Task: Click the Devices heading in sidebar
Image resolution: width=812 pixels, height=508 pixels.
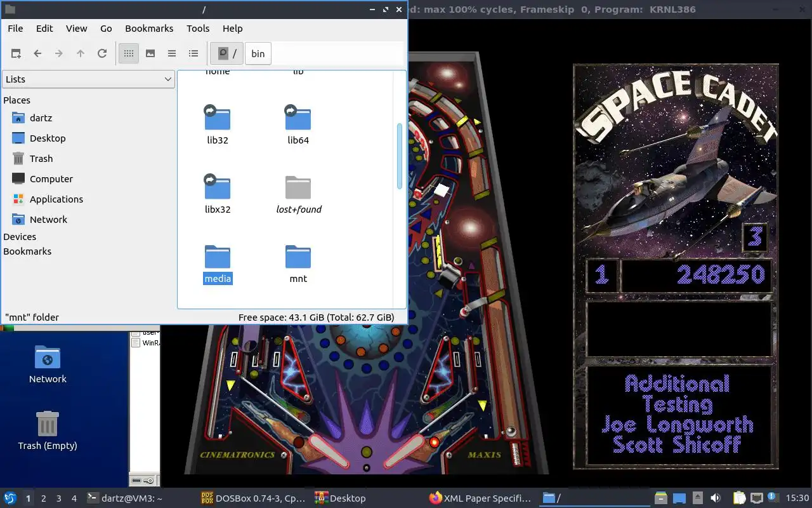Action: point(20,237)
